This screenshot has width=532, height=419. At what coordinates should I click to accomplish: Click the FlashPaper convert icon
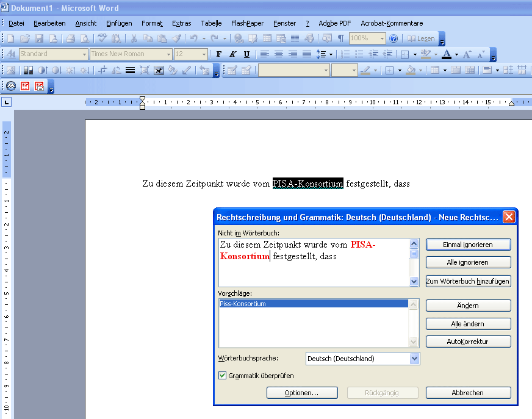(12, 86)
